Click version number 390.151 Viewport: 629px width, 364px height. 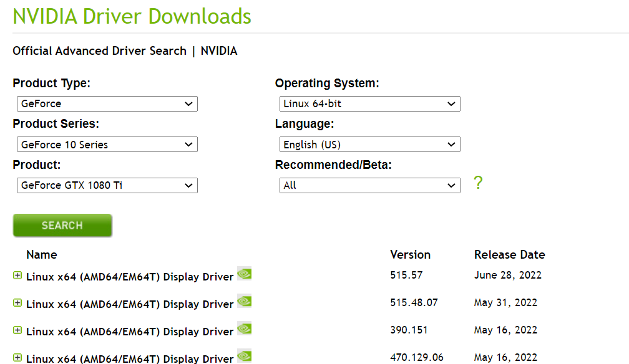409,330
